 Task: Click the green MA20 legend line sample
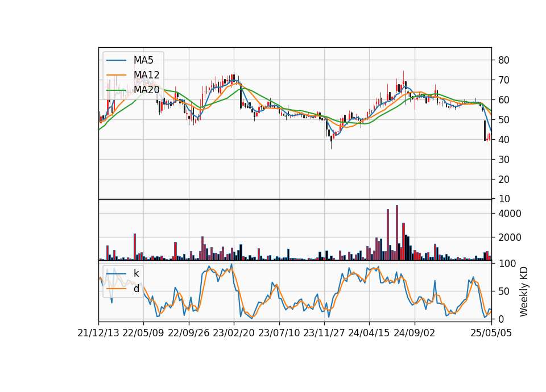116,90
